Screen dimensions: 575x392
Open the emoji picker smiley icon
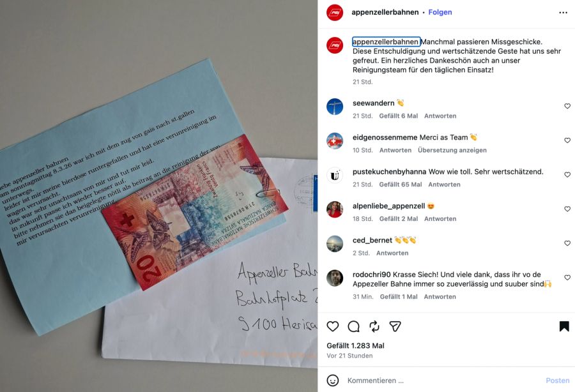333,381
